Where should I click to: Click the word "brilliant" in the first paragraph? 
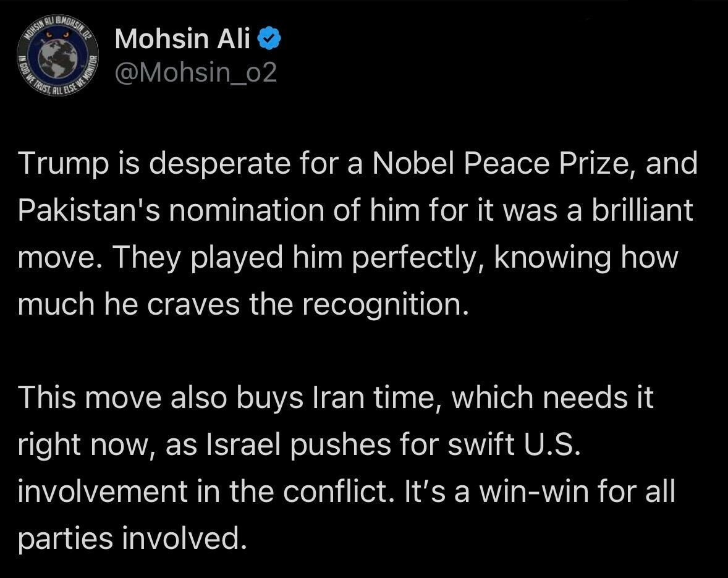tap(642, 210)
